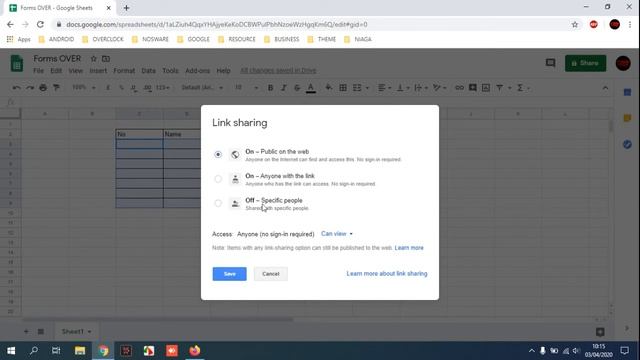Select Off – Specific people option
Image resolution: width=640 pixels, height=360 pixels.
pyautogui.click(x=218, y=203)
